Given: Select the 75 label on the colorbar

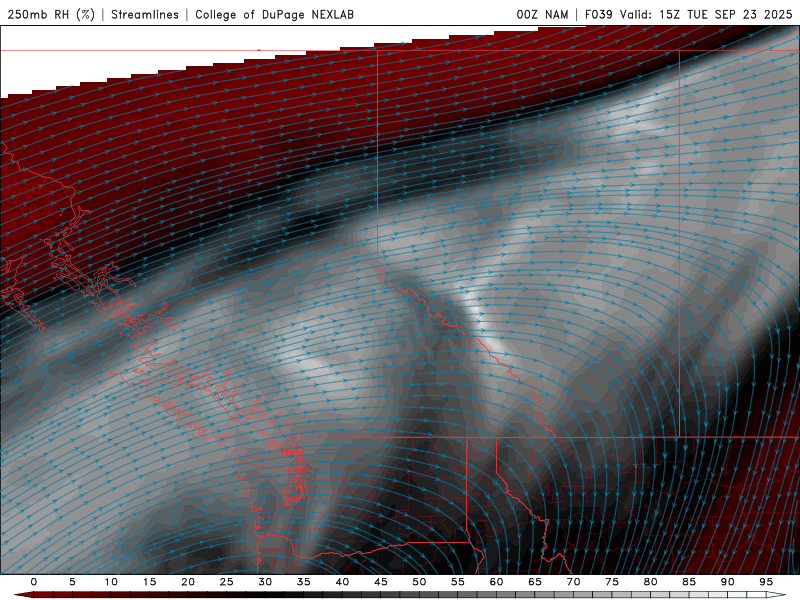Looking at the screenshot, I should [612, 582].
